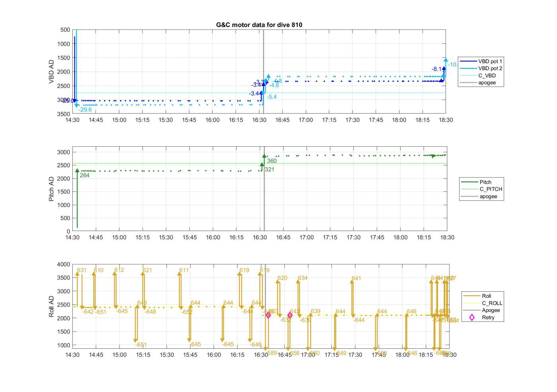Click the "3000" y-tick in the Pitch plot
557x392 pixels.
point(64,152)
